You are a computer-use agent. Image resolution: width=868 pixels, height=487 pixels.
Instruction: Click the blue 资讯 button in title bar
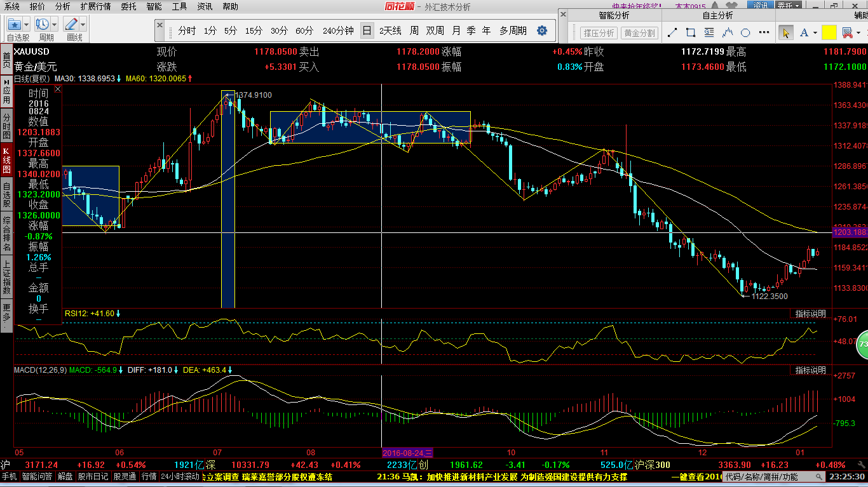761,6
